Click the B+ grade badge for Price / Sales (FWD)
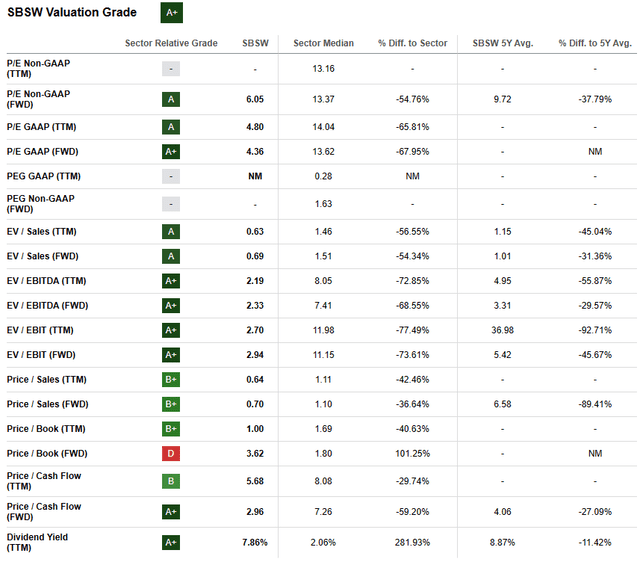The height and width of the screenshot is (562, 640). tap(171, 404)
